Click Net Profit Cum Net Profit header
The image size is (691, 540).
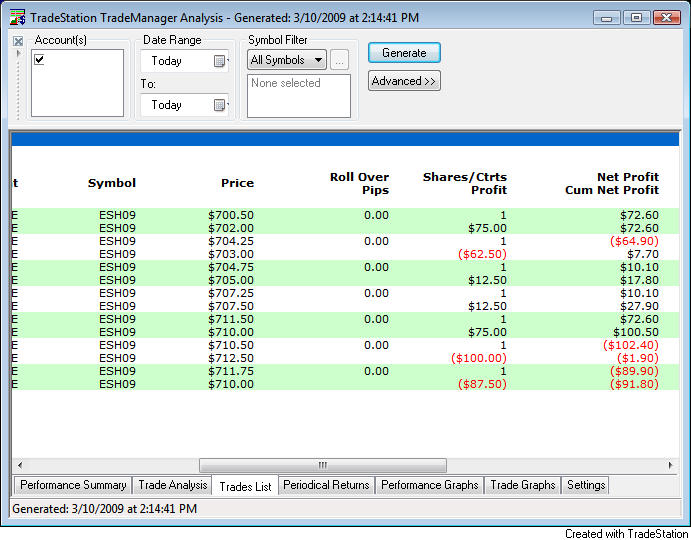pyautogui.click(x=612, y=183)
